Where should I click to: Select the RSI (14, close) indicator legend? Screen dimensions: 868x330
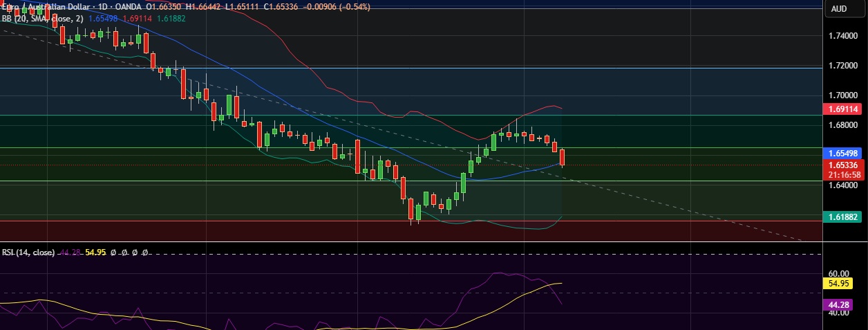coord(28,253)
